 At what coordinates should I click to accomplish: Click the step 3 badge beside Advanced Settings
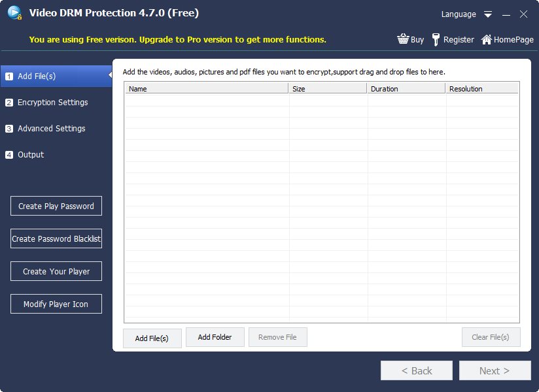click(x=9, y=129)
